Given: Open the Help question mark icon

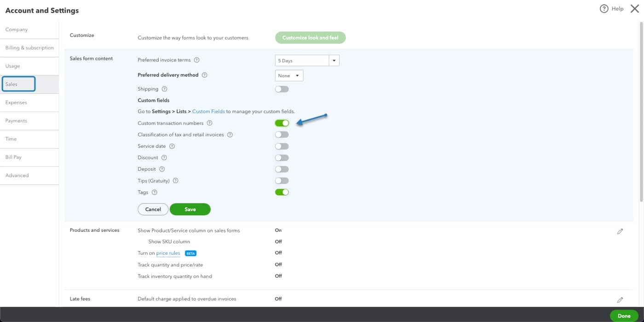Looking at the screenshot, I should point(604,9).
